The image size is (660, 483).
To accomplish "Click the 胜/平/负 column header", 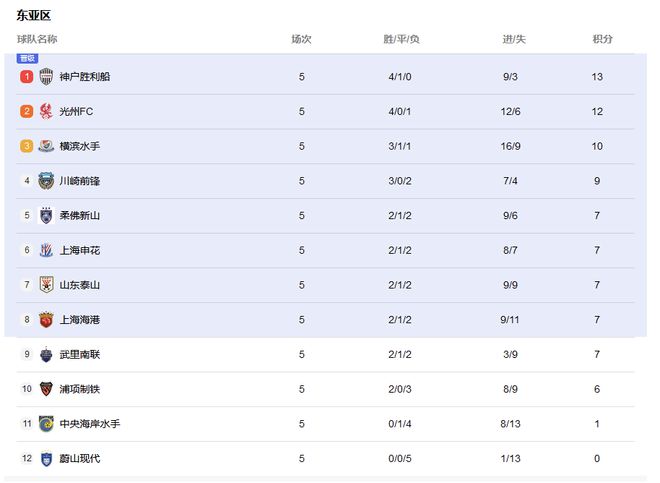I will click(401, 39).
